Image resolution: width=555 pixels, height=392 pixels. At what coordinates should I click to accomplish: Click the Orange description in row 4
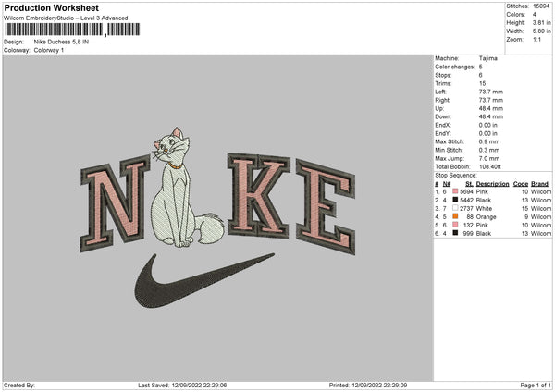coord(486,217)
